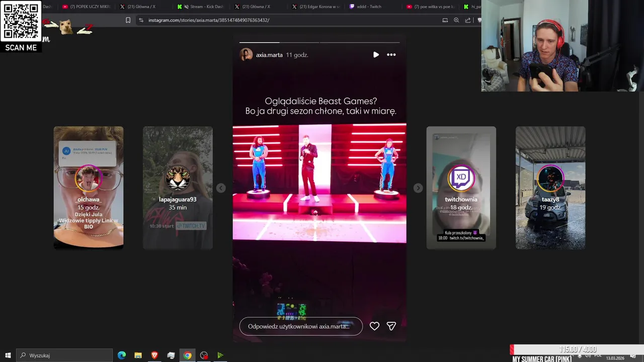
Task: Click the 13.03.2026 date in tray
Action: (615, 358)
